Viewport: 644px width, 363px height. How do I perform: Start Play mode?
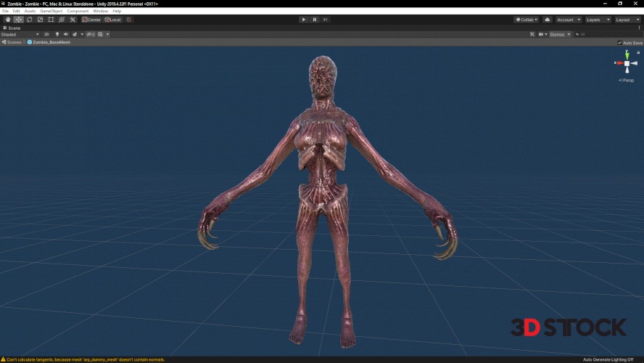(x=304, y=20)
